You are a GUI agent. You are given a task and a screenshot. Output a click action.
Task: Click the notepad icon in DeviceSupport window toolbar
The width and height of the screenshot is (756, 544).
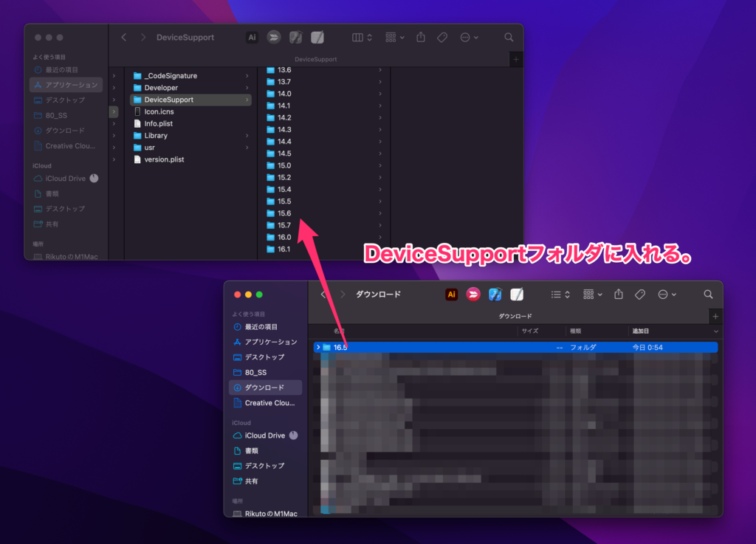317,37
